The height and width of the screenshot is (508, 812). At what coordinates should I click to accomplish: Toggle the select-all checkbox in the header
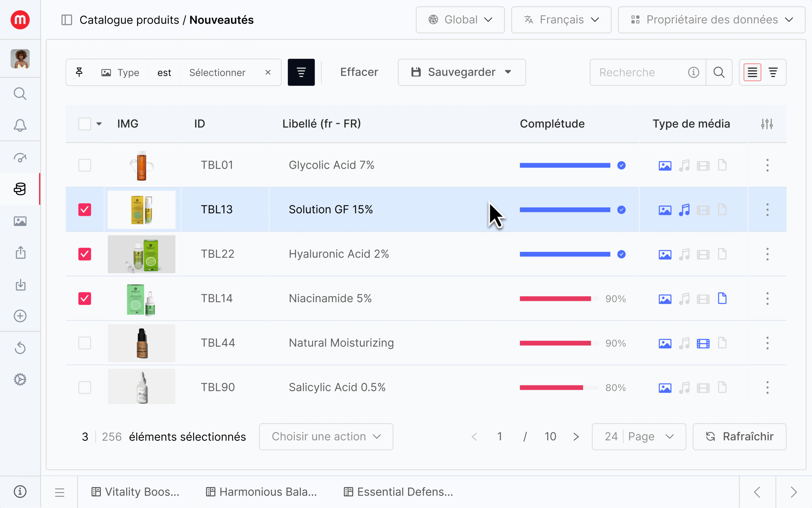[x=85, y=124]
